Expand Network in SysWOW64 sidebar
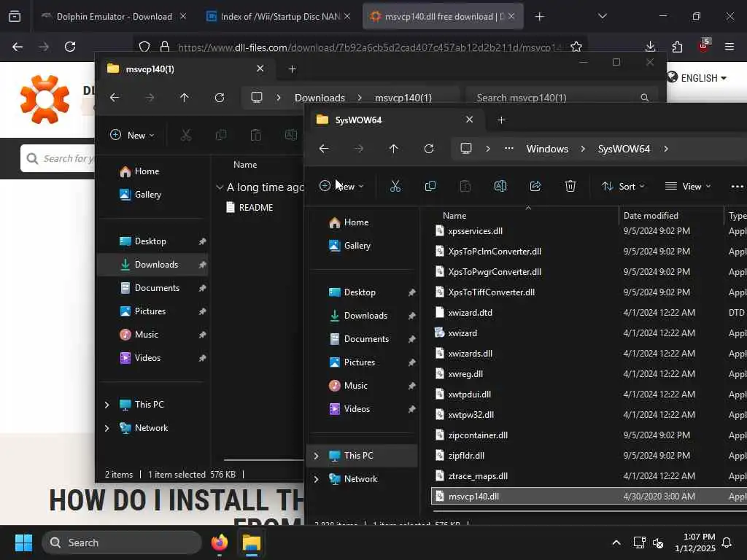Image resolution: width=747 pixels, height=560 pixels. pyautogui.click(x=317, y=479)
